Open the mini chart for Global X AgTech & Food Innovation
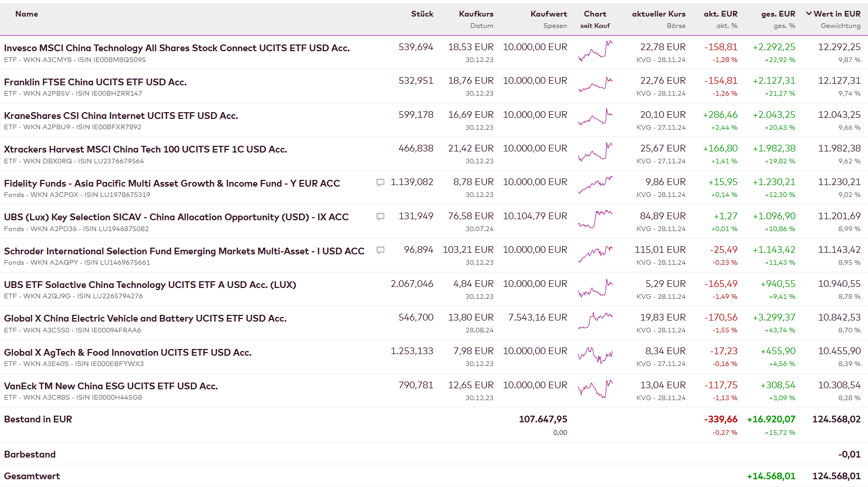 pyautogui.click(x=595, y=355)
